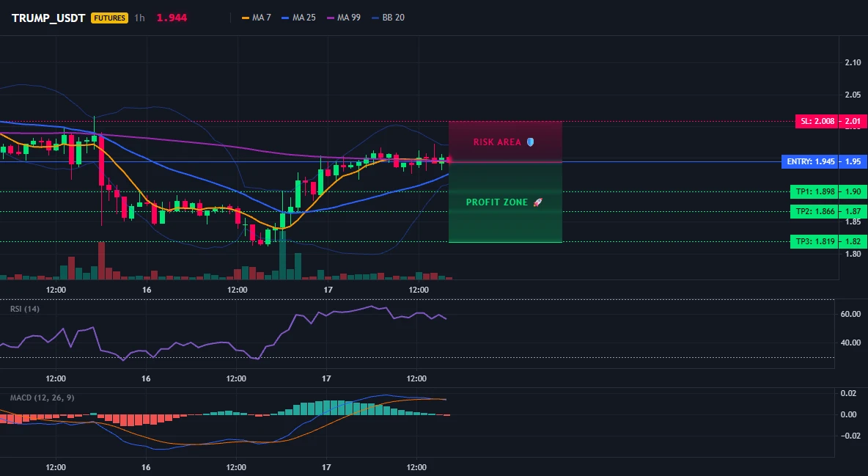Click the 2.01 stop loss axis tag
This screenshot has height=476, width=868.
click(853, 121)
